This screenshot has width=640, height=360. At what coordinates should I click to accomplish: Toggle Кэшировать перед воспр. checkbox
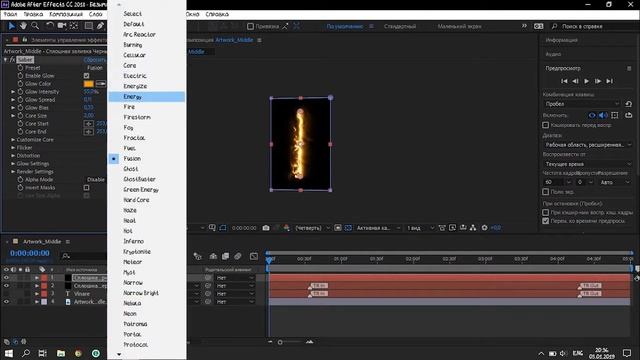click(546, 125)
